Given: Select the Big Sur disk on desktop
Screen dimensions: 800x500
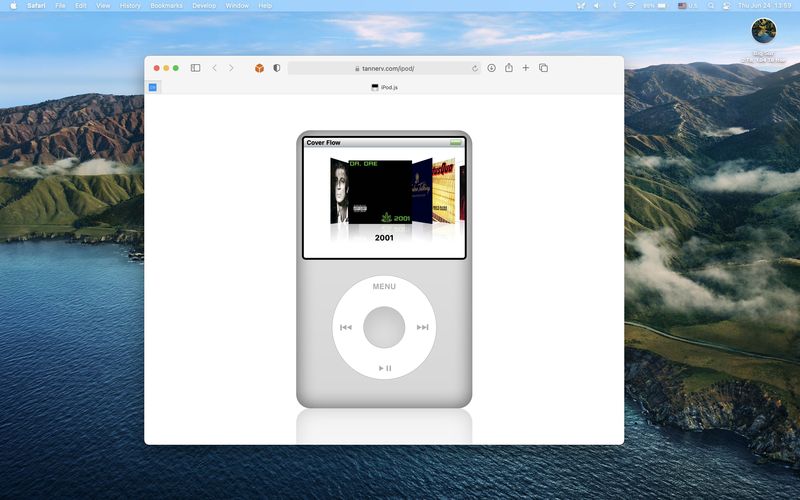Looking at the screenshot, I should coord(764,32).
